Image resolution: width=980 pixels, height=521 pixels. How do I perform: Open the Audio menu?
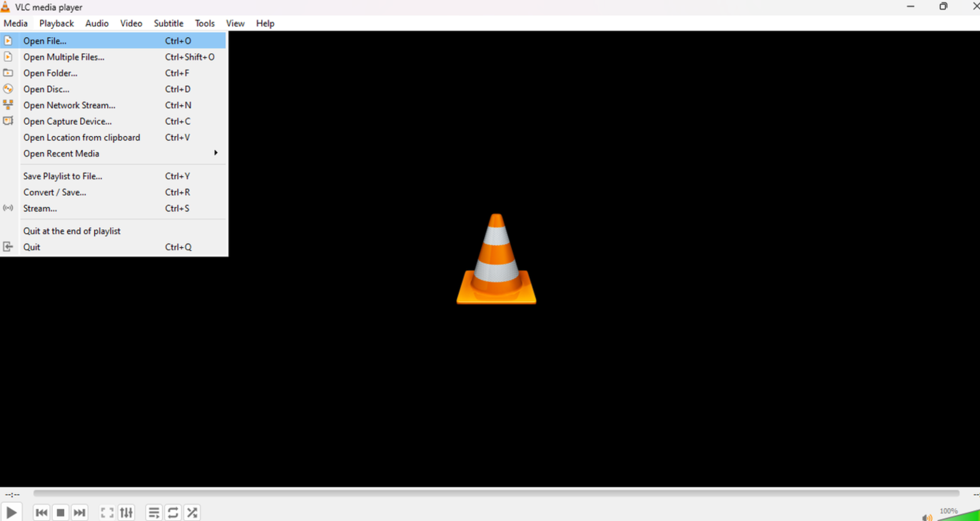[x=96, y=23]
